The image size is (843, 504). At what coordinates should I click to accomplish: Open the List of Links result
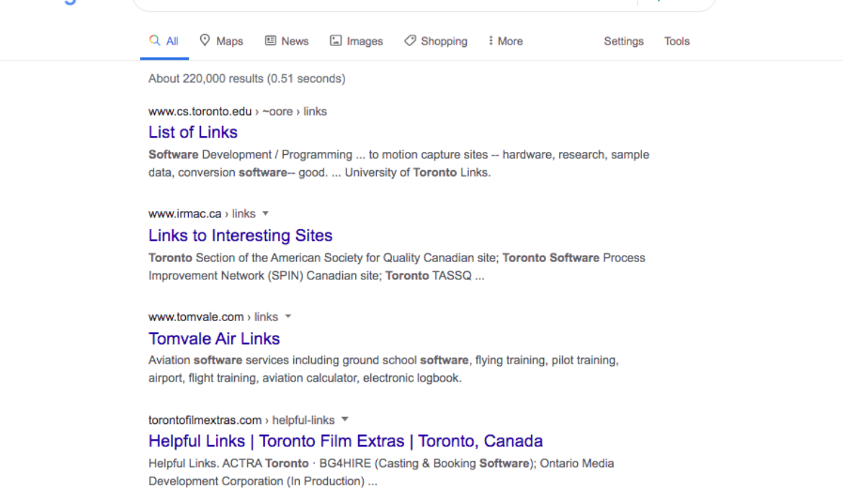[x=193, y=132]
